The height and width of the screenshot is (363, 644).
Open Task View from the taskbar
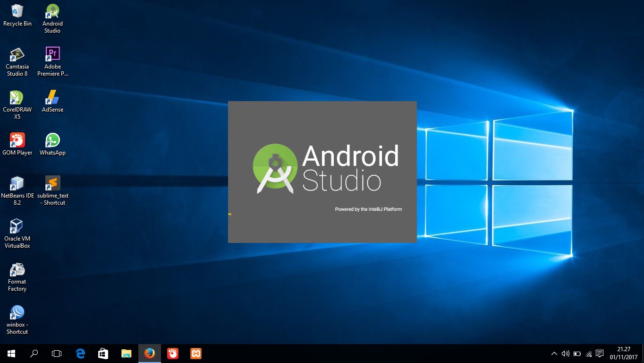57,354
